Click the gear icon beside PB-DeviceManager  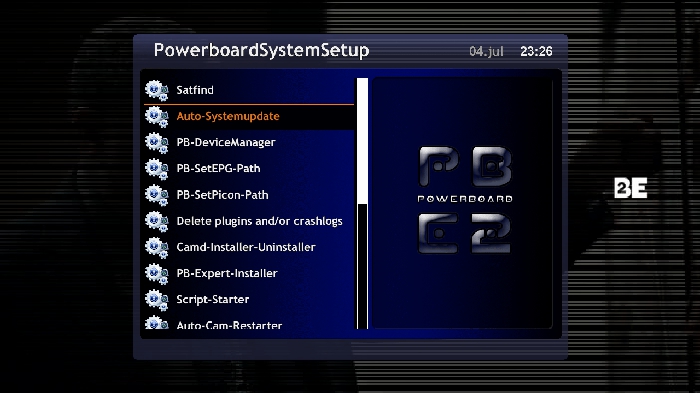[156, 143]
